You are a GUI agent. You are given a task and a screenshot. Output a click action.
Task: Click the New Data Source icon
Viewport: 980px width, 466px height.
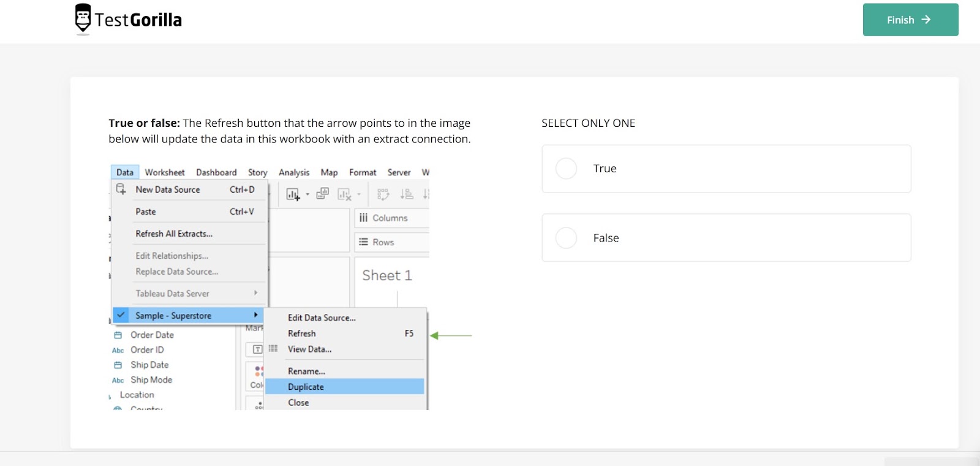(121, 189)
